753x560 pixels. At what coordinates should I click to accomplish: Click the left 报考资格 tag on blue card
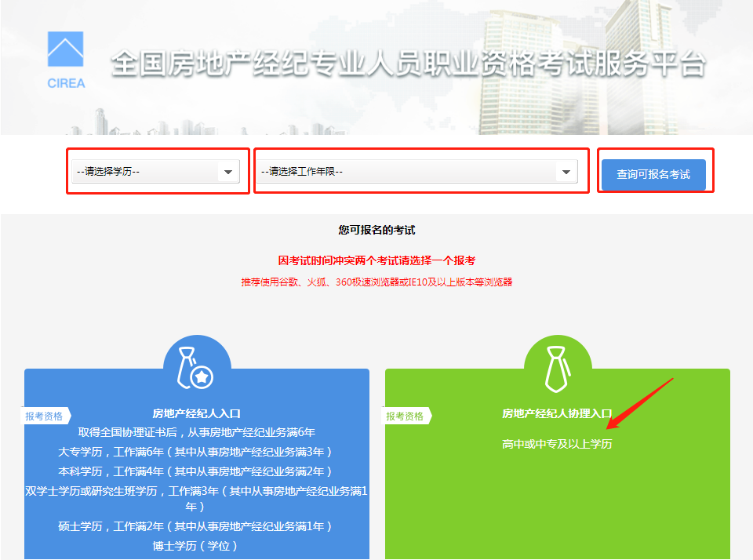(45, 416)
